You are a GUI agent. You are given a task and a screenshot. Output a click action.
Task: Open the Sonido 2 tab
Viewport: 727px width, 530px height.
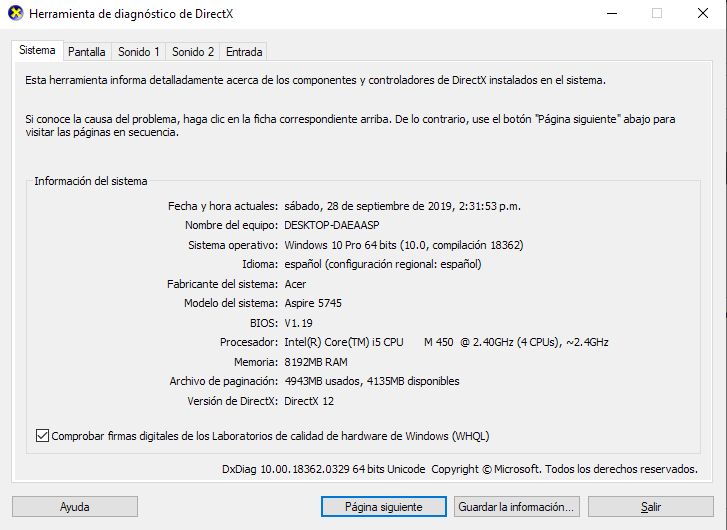click(193, 51)
